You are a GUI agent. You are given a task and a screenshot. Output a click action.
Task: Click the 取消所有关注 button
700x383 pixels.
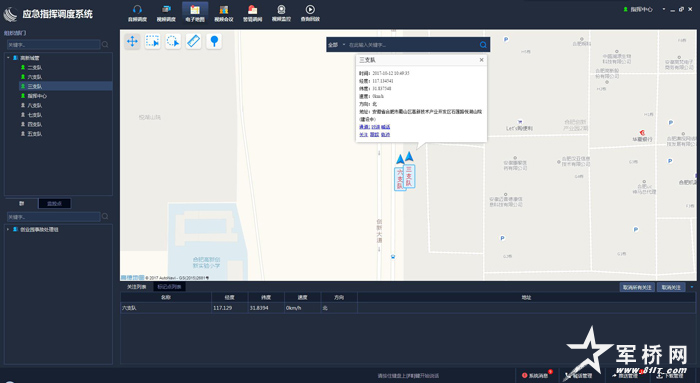[637, 287]
